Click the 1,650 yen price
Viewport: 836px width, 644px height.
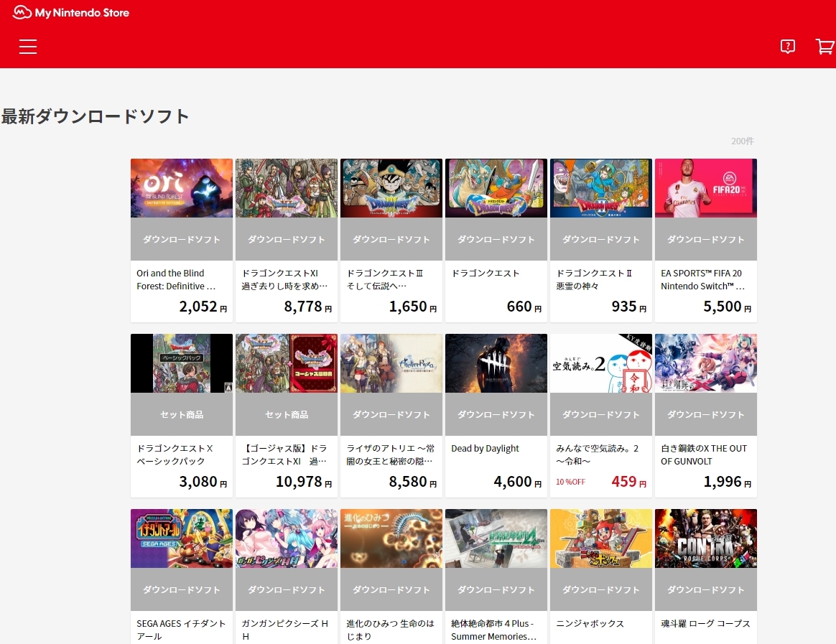413,307
